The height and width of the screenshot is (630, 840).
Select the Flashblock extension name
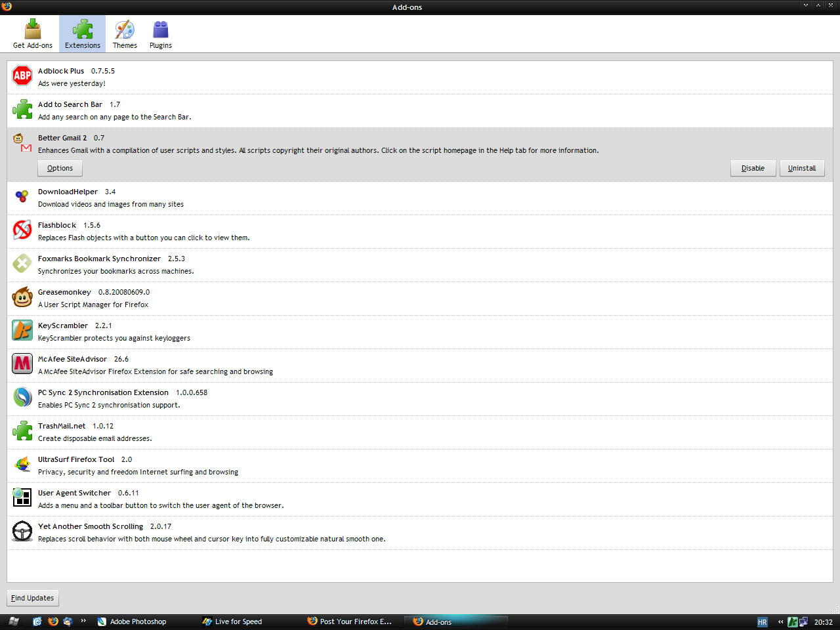[x=57, y=225]
